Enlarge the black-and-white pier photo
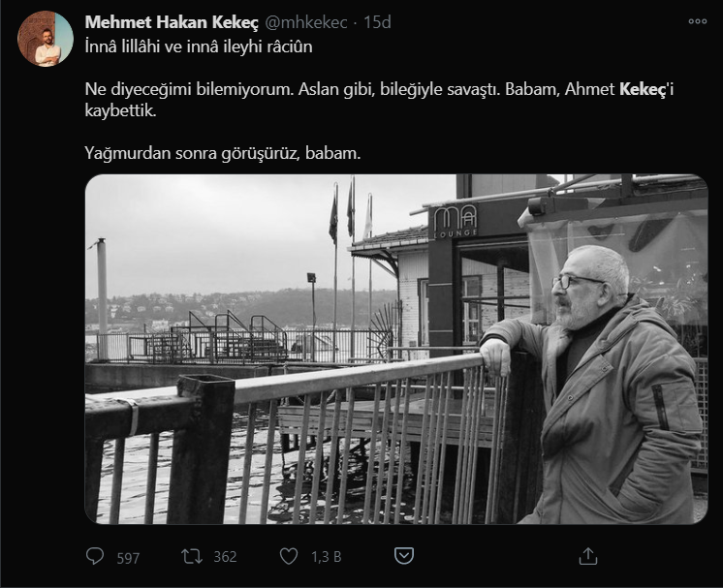Viewport: 723px width, 588px height. coord(396,349)
